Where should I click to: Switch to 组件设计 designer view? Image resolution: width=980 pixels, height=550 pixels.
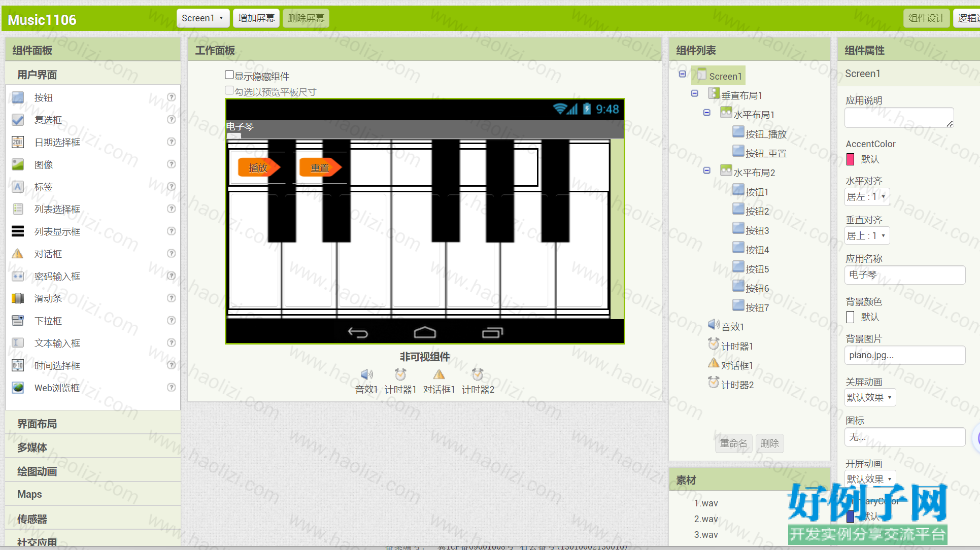[926, 18]
